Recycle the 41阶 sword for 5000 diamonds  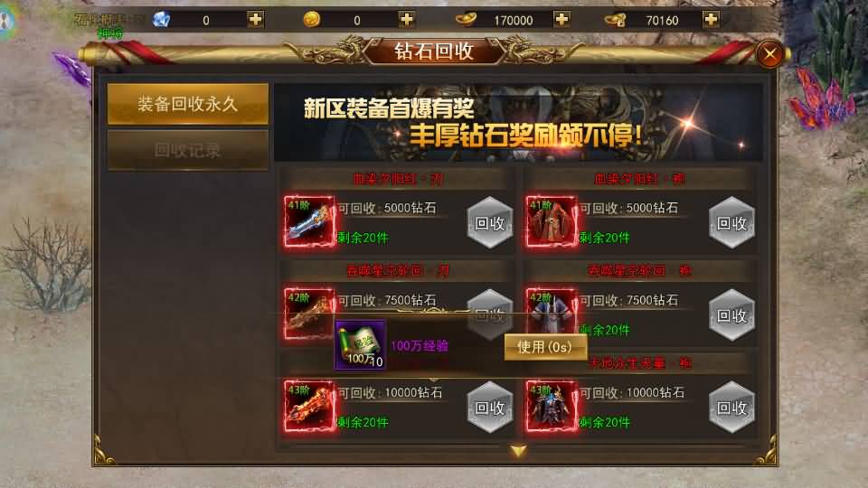point(490,223)
